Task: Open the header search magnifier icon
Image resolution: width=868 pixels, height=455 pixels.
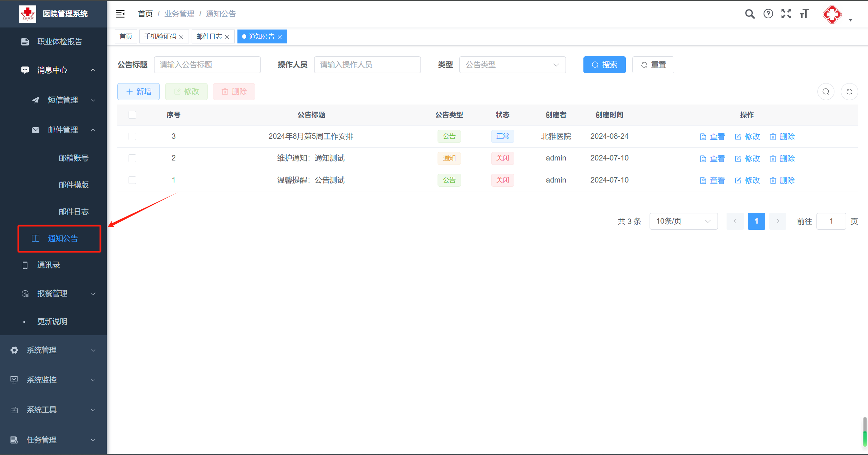Action: click(750, 14)
